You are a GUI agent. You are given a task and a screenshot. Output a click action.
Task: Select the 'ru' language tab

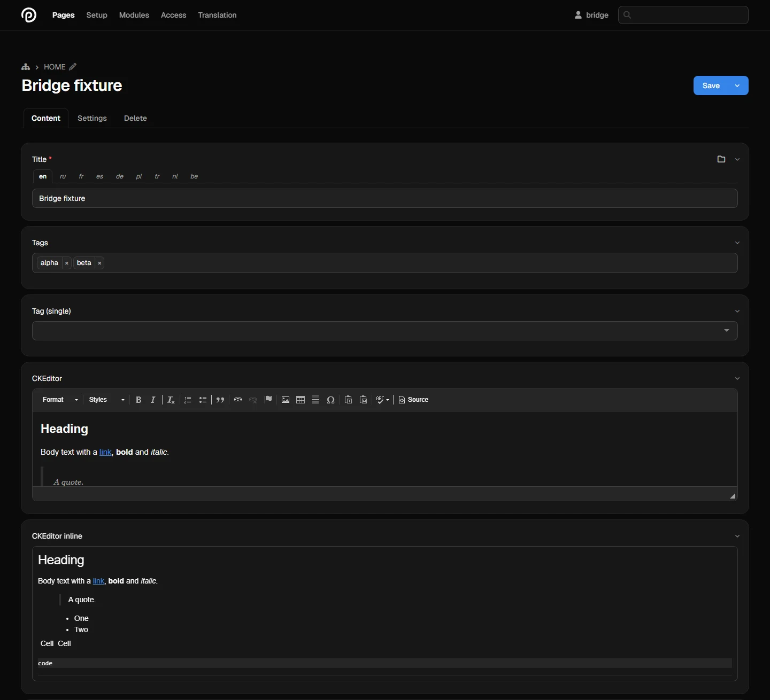63,176
